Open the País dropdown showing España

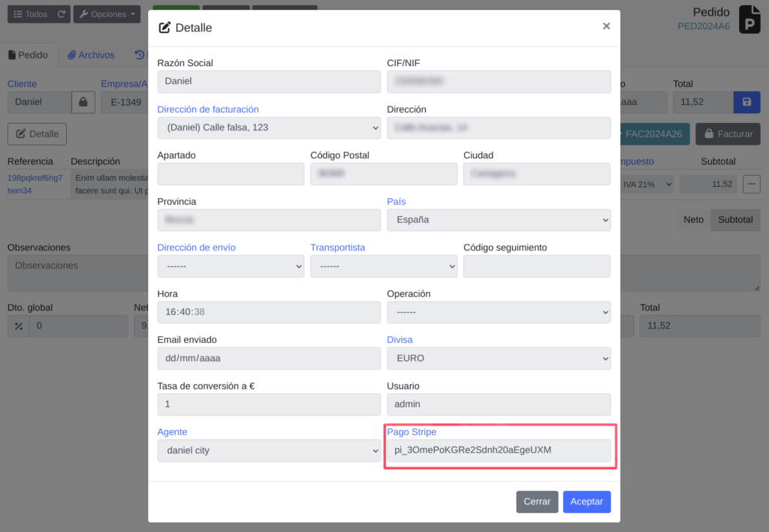click(x=498, y=220)
